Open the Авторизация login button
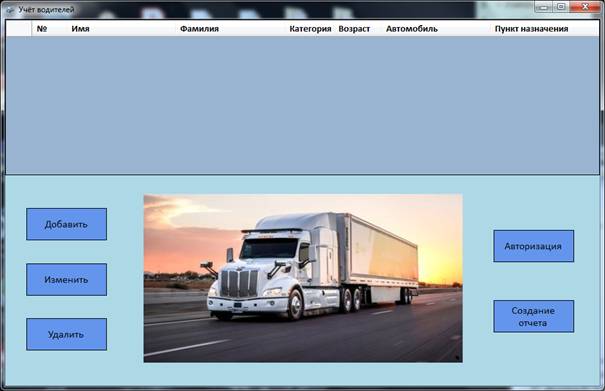605x391 pixels. (534, 246)
